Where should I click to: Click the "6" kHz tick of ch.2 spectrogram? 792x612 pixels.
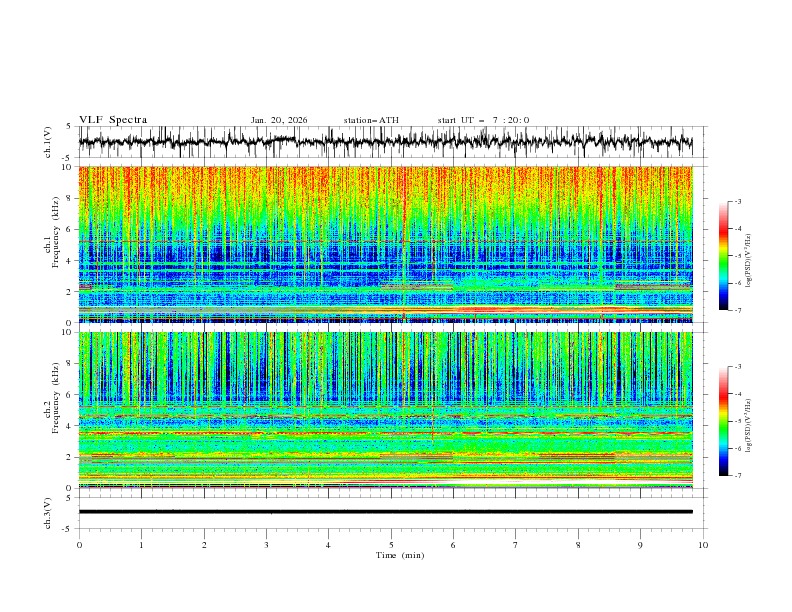[x=70, y=394]
